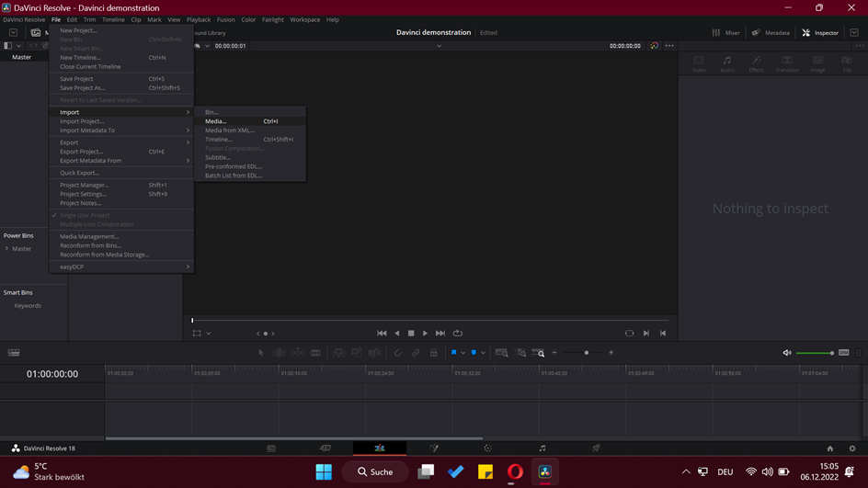Choose Project Settings... from File menu
Screen dimensions: 868x488
tap(121, 194)
